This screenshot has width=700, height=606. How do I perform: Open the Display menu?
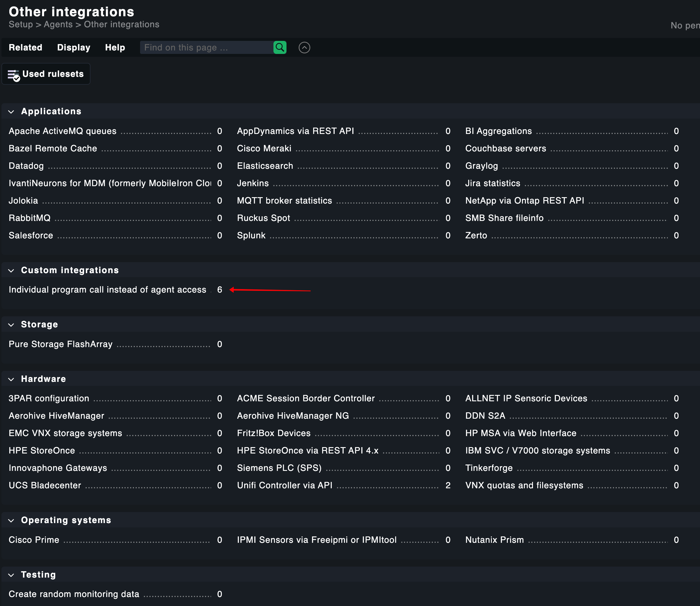(73, 47)
